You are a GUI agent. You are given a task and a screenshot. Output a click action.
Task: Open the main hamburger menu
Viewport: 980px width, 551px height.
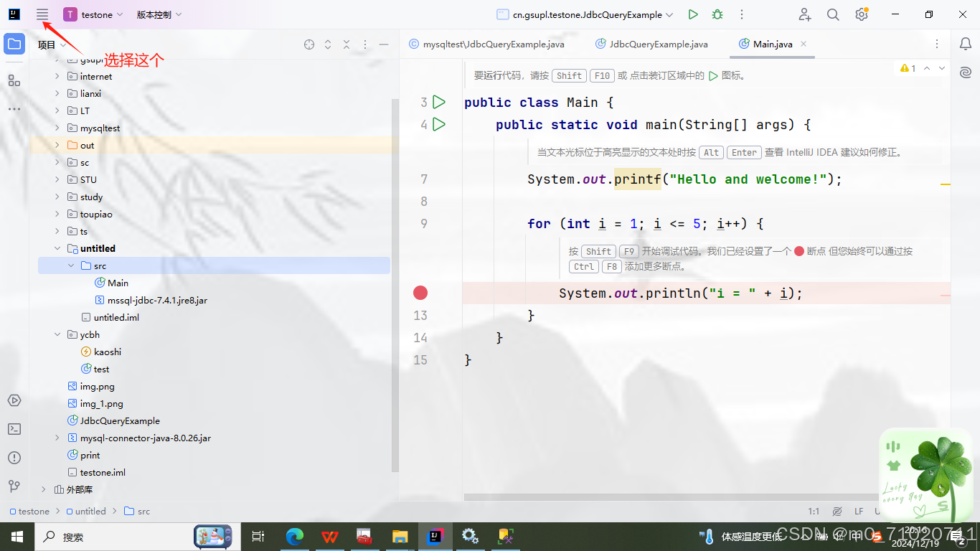[x=42, y=14]
